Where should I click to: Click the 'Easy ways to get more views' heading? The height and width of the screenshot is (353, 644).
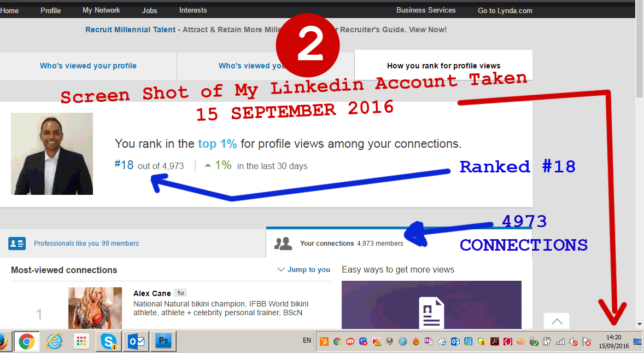pos(398,270)
